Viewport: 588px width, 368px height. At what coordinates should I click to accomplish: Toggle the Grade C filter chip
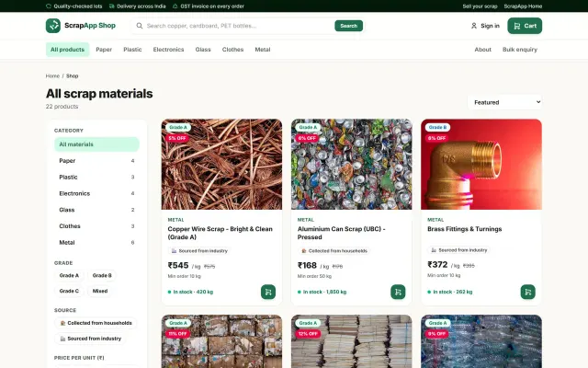69,291
